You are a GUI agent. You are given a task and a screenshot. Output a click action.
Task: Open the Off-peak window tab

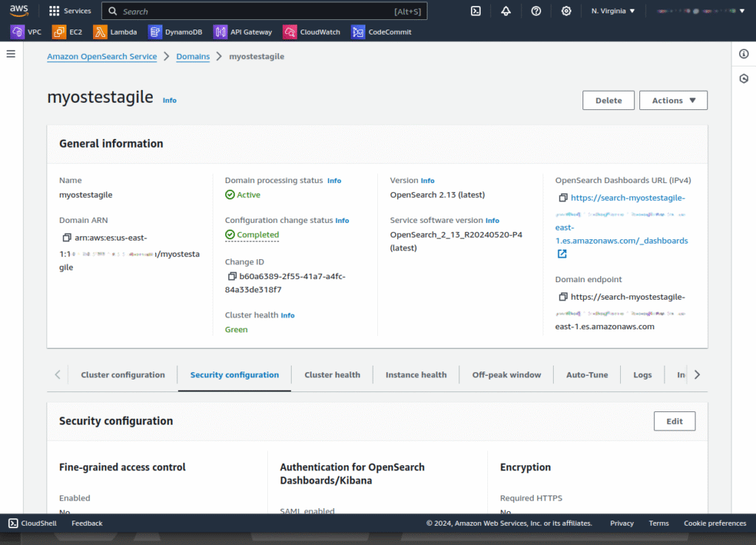point(506,374)
